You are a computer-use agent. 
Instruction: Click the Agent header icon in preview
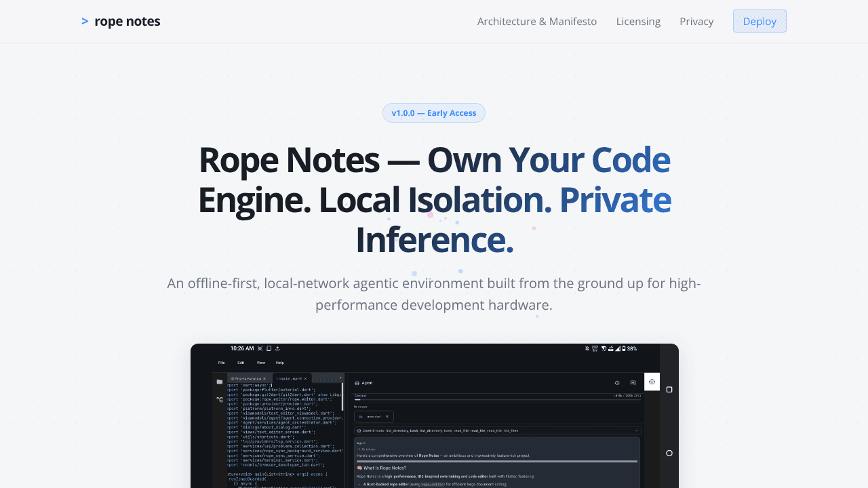(358, 382)
